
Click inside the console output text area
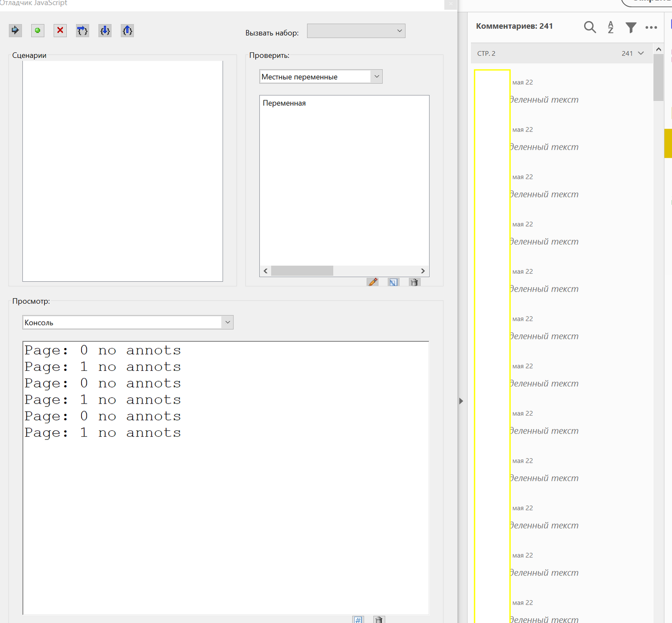pyautogui.click(x=226, y=478)
